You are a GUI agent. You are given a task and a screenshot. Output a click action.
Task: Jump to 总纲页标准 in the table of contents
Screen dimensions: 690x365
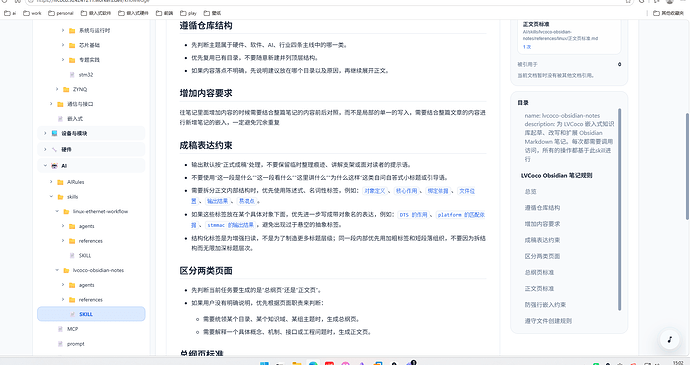[539, 273]
